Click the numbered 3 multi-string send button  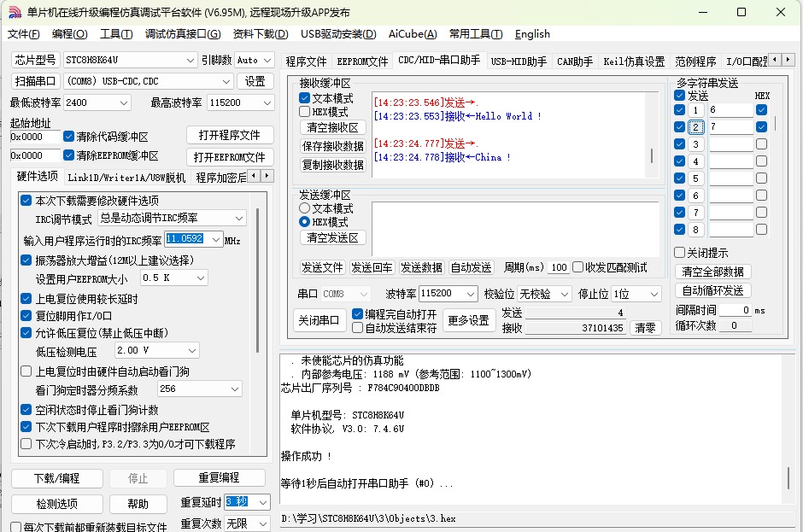coord(696,144)
